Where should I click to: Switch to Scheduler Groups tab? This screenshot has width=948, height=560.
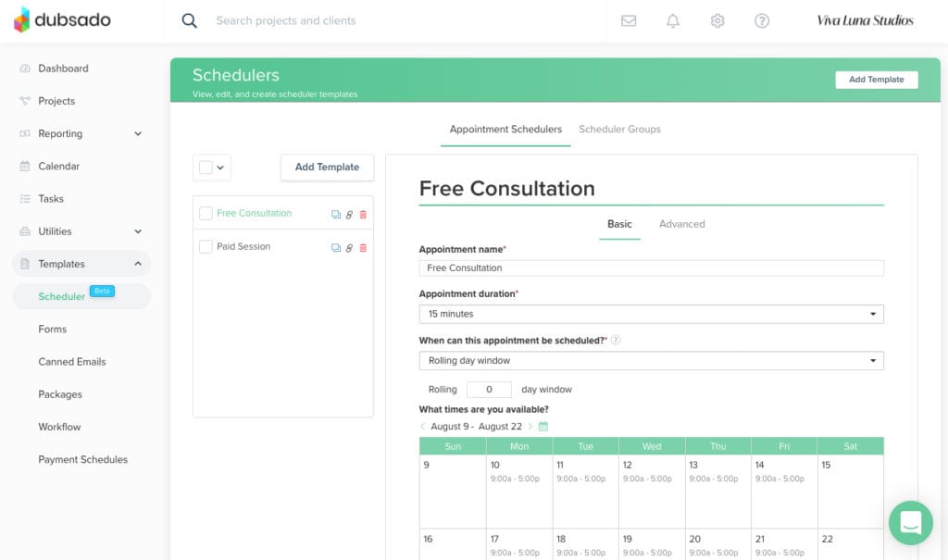pos(619,130)
